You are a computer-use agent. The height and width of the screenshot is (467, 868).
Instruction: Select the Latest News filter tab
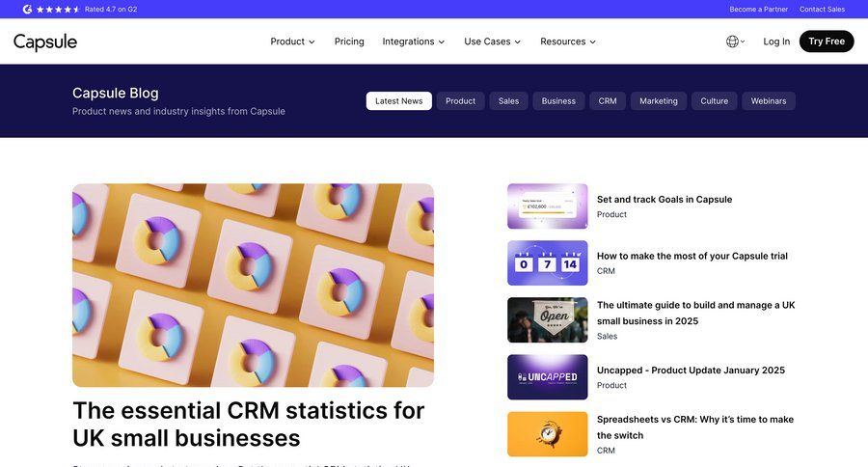pos(398,101)
